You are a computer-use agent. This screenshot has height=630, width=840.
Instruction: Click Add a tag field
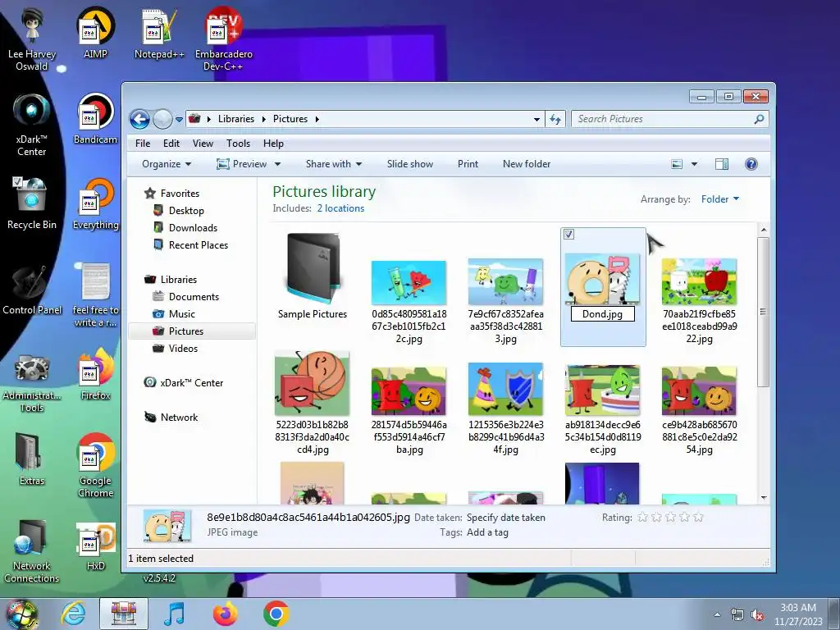point(487,532)
